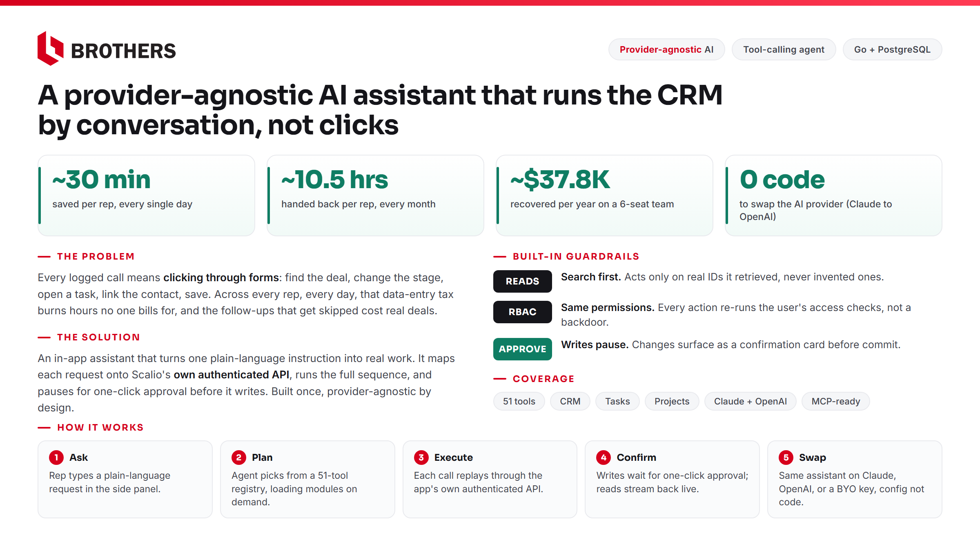Click HOW IT WORKS heading
Image resolution: width=980 pixels, height=551 pixels.
click(100, 427)
